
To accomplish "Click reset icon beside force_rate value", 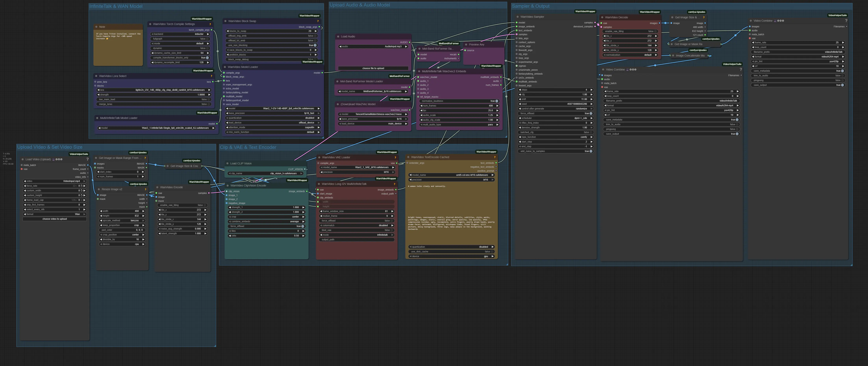I will coord(81,186).
